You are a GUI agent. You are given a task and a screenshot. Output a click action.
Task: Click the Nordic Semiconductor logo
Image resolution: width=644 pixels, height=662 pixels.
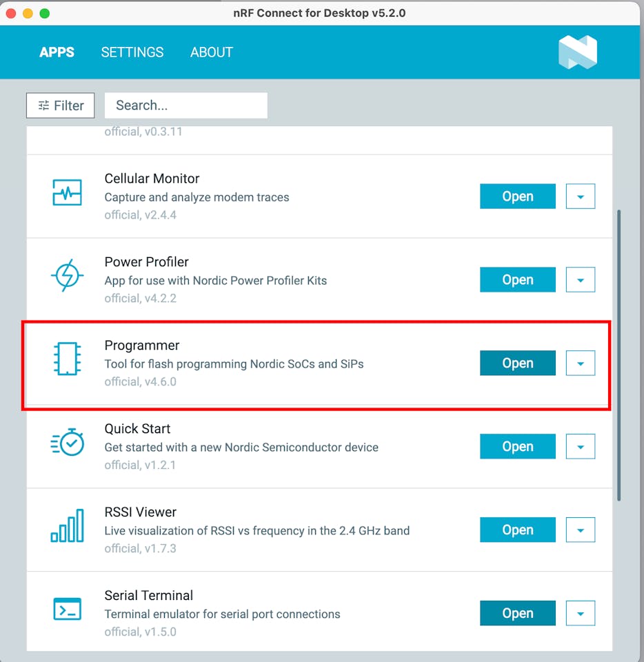(578, 52)
